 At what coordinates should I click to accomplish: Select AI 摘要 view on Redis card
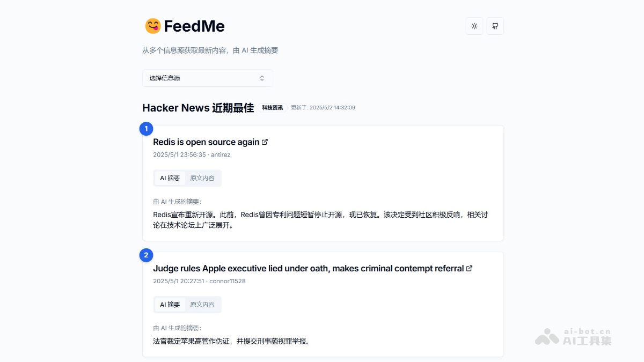[x=170, y=178]
